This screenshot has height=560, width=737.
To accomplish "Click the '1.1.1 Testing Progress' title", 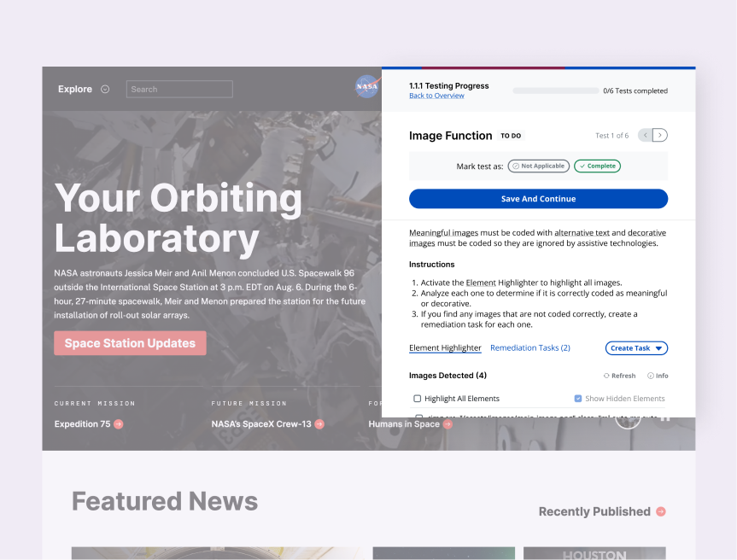I will 449,85.
